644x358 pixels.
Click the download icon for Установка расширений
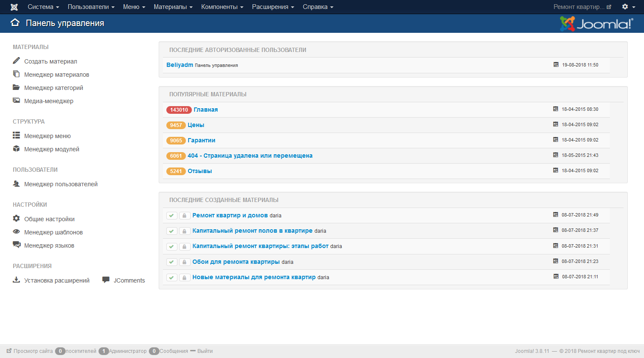click(16, 280)
